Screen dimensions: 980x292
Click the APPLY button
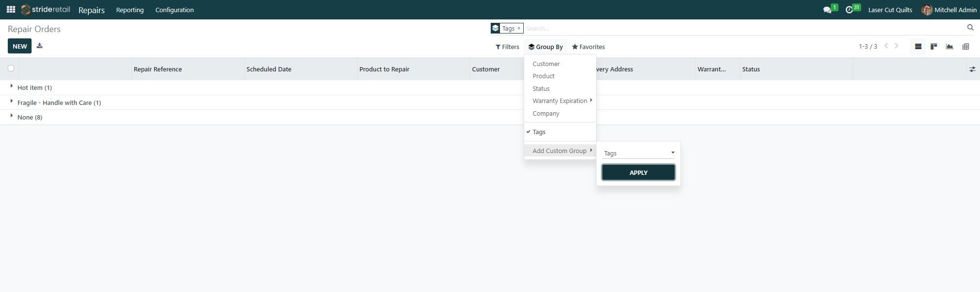638,172
